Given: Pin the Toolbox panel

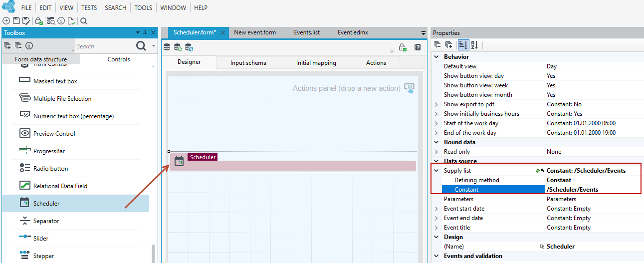Looking at the screenshot, I should click(145, 33).
